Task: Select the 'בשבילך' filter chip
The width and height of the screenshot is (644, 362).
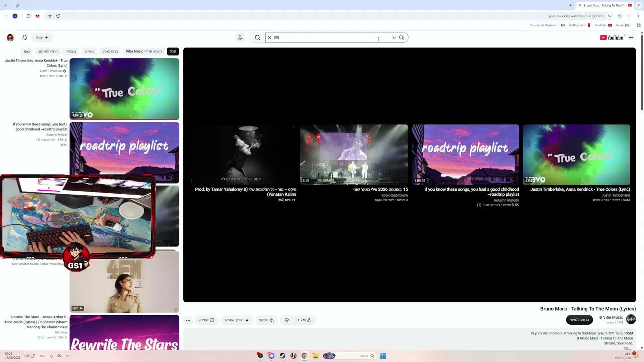Action: tap(71, 51)
